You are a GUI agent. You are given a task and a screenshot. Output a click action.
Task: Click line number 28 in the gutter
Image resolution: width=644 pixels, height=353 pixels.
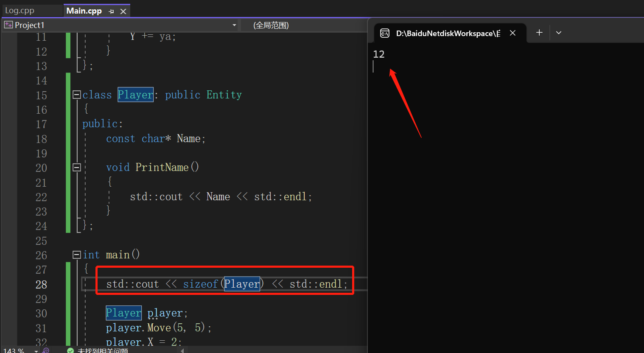pos(41,284)
